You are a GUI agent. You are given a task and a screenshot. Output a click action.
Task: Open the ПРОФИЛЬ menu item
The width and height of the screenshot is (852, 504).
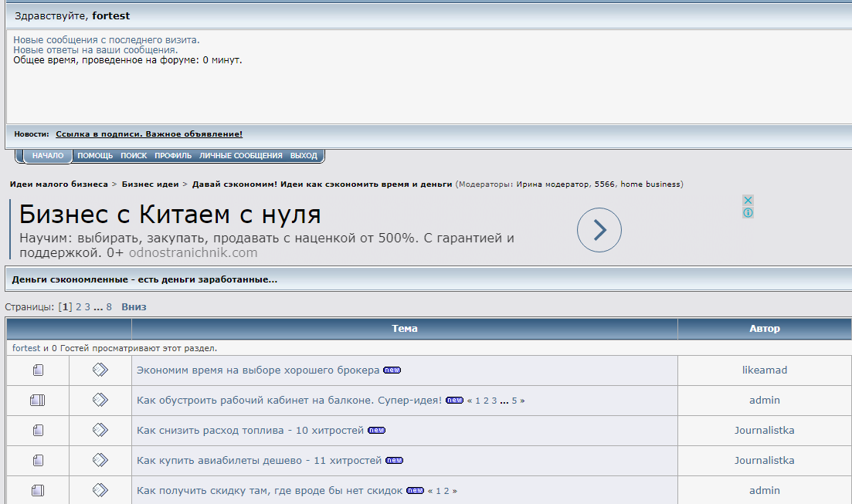pos(173,156)
